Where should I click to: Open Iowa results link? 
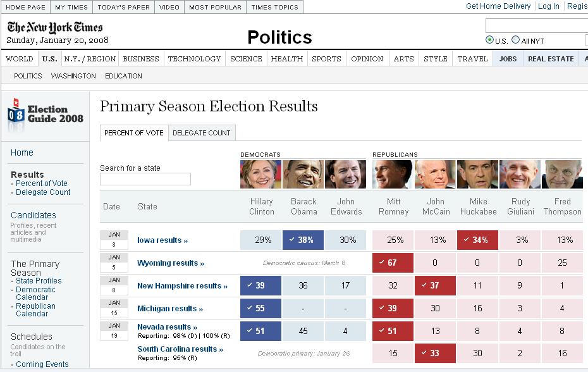click(x=162, y=240)
